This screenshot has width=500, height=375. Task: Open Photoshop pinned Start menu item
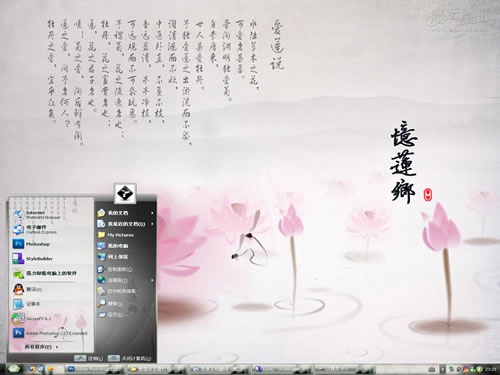[51, 244]
